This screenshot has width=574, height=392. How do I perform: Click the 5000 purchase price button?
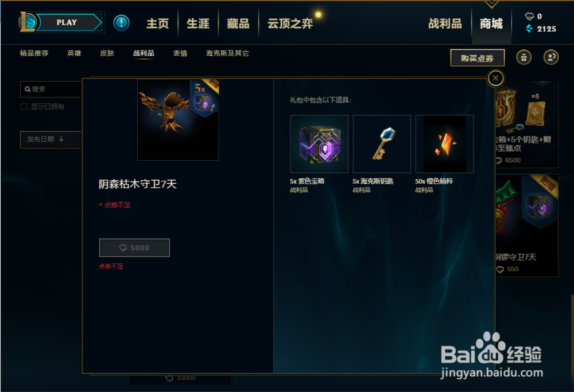tap(134, 248)
